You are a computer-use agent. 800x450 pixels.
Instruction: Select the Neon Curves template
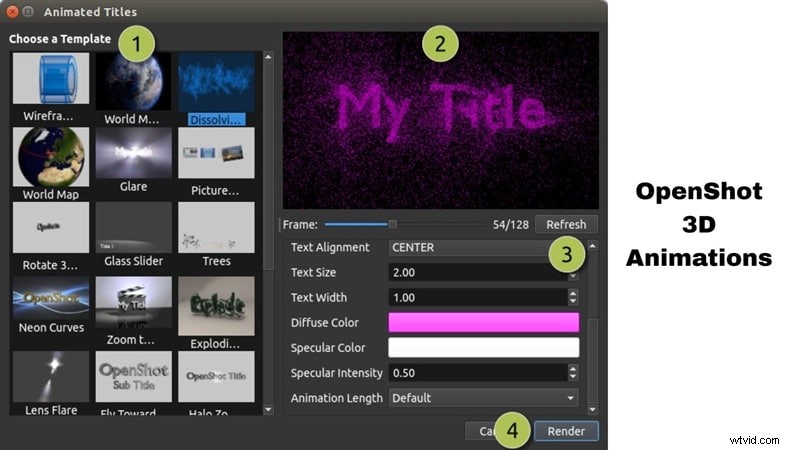[x=50, y=302]
